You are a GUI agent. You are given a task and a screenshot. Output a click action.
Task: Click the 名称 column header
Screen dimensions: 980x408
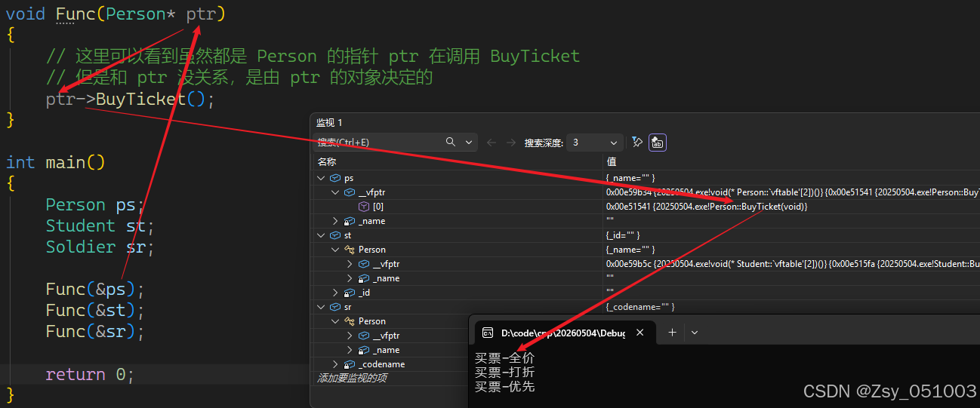coord(327,161)
